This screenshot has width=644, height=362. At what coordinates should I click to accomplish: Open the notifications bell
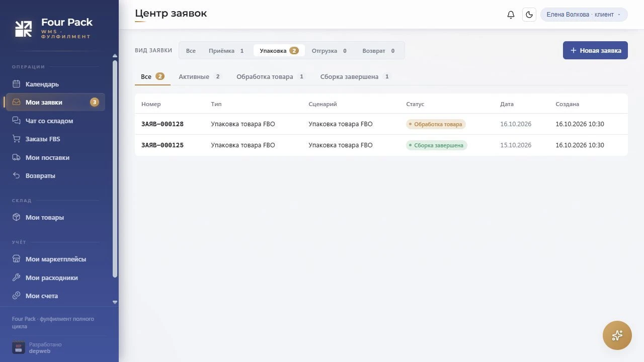click(511, 15)
